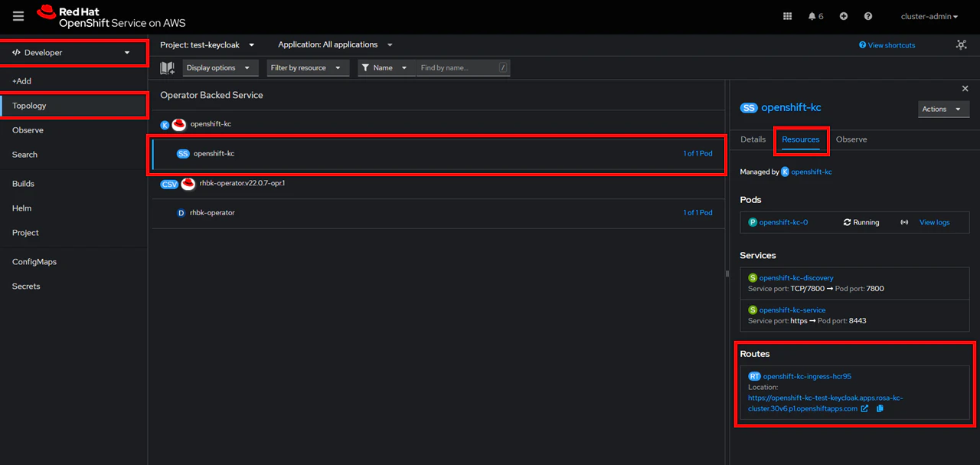Click the View shortcuts link
980x465 pixels.
pyautogui.click(x=887, y=45)
